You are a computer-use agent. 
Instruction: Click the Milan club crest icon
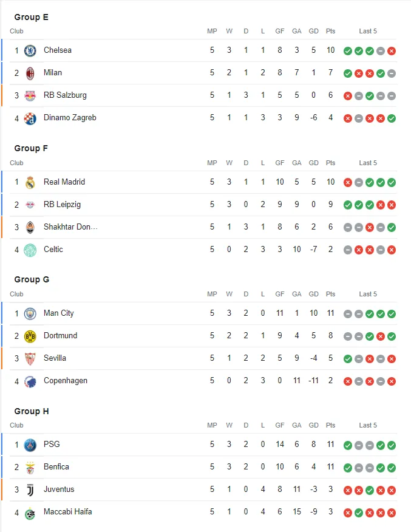[x=30, y=73]
